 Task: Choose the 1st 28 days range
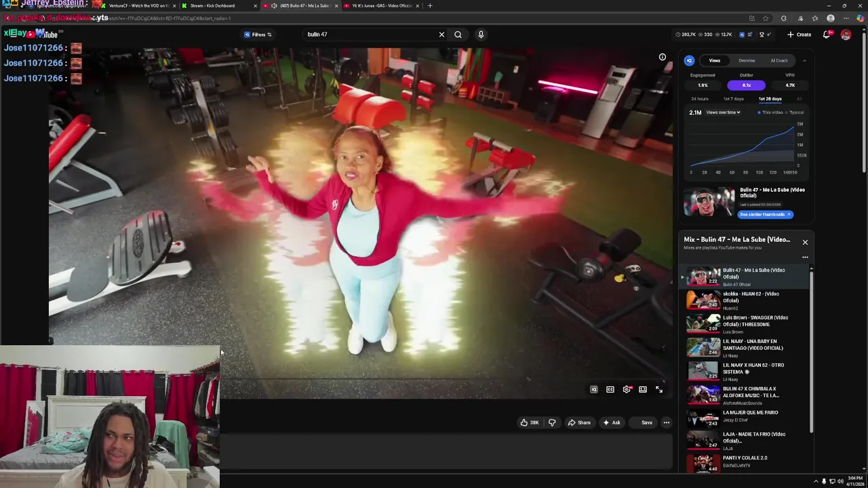(x=770, y=99)
